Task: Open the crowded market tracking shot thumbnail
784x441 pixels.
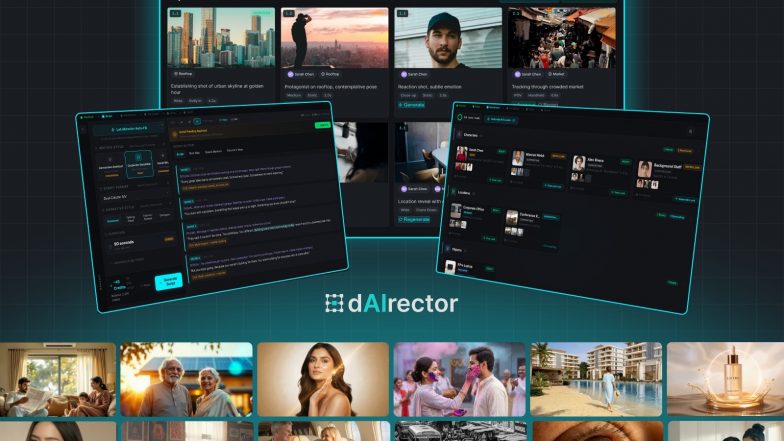Action: click(x=562, y=38)
